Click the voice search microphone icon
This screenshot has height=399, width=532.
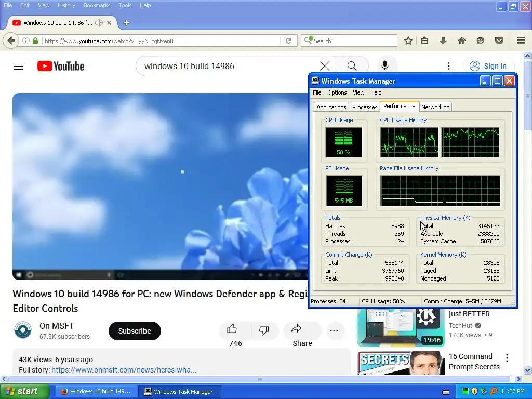coord(385,66)
